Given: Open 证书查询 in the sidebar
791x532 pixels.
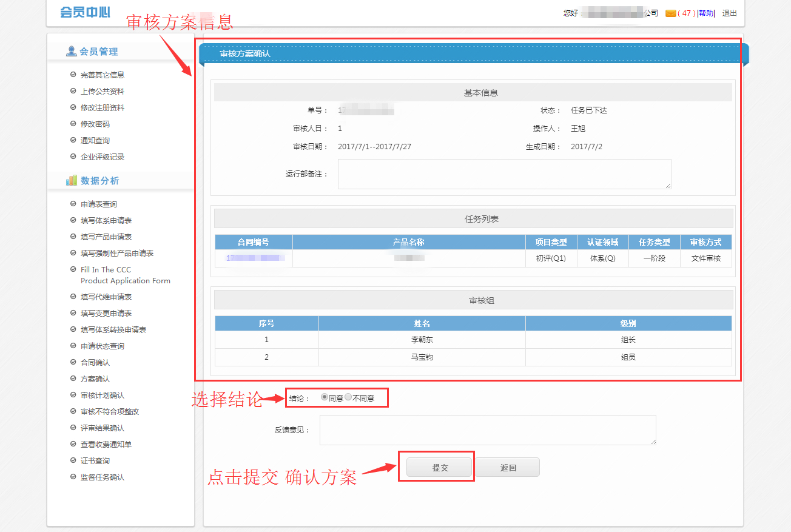Looking at the screenshot, I should pos(95,460).
